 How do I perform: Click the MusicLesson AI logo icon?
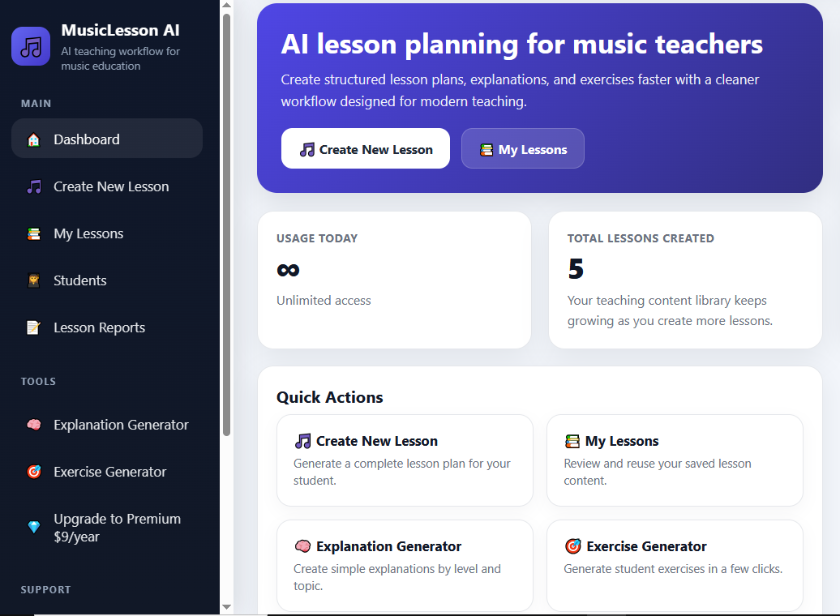31,45
